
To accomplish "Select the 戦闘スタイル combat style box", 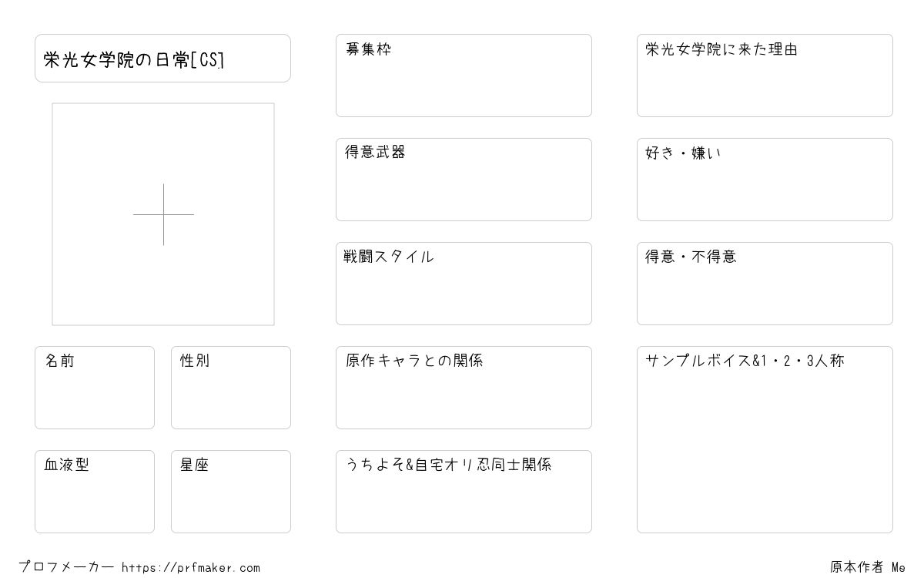I will tap(464, 284).
